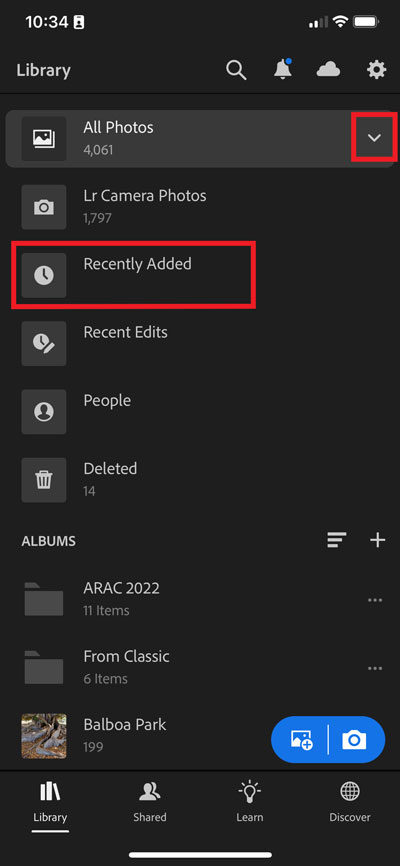Screen dimensions: 400x866
Task: Open album sort options icon
Action: click(336, 540)
